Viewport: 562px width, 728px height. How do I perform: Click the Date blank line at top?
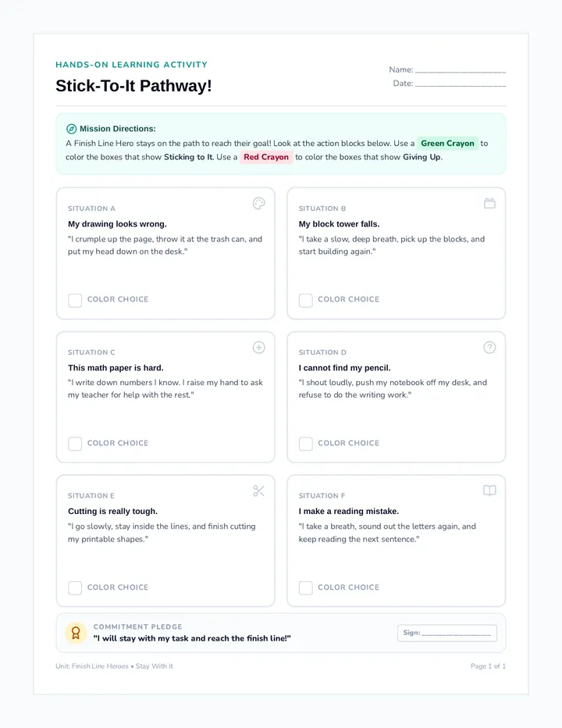click(461, 84)
